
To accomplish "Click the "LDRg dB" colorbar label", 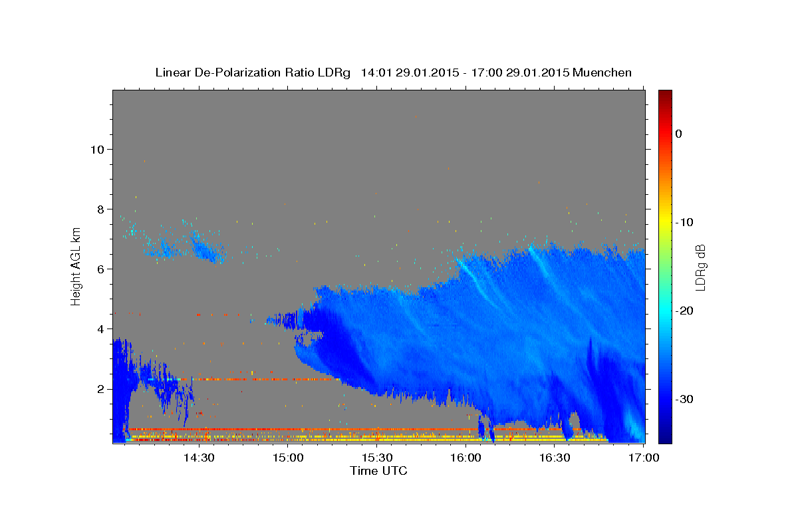I will coord(700,267).
